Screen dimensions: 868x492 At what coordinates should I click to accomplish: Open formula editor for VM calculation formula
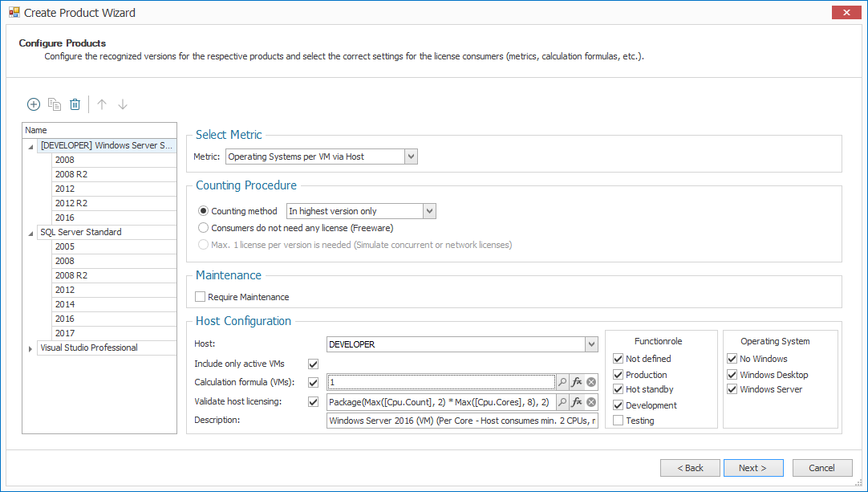pyautogui.click(x=577, y=382)
